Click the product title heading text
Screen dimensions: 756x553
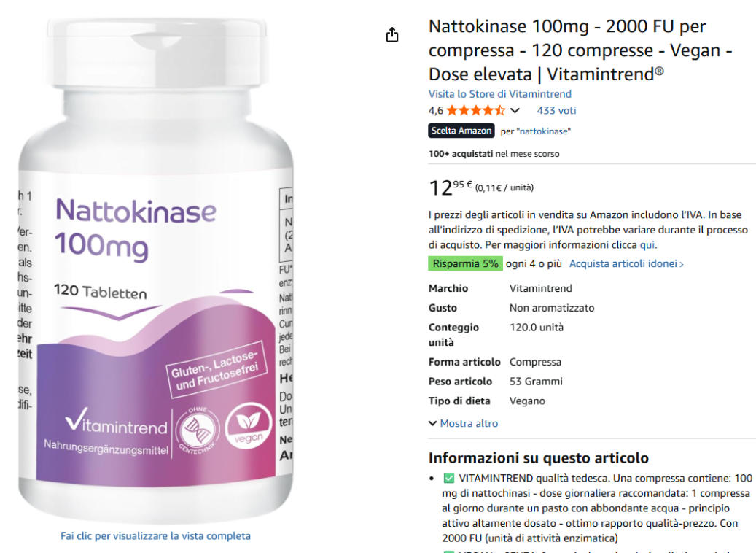580,50
